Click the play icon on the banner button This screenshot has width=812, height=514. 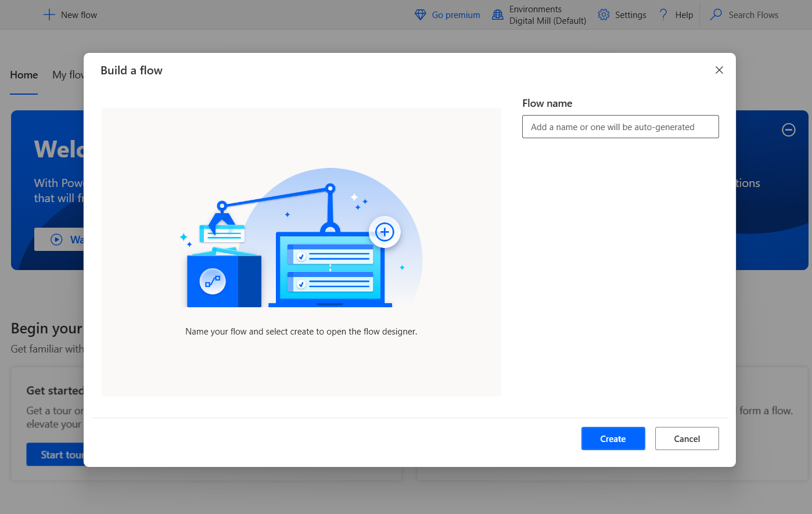56,239
